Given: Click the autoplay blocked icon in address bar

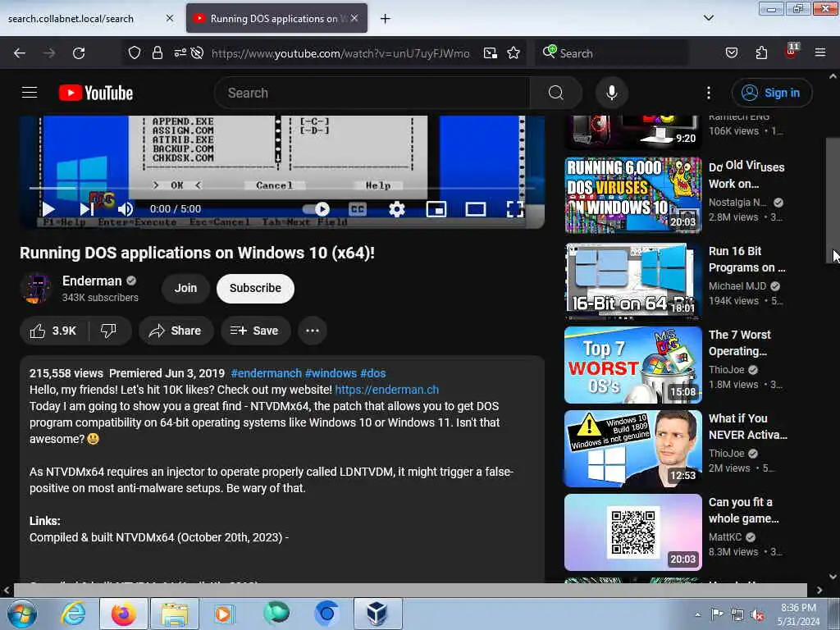Looking at the screenshot, I should (197, 53).
